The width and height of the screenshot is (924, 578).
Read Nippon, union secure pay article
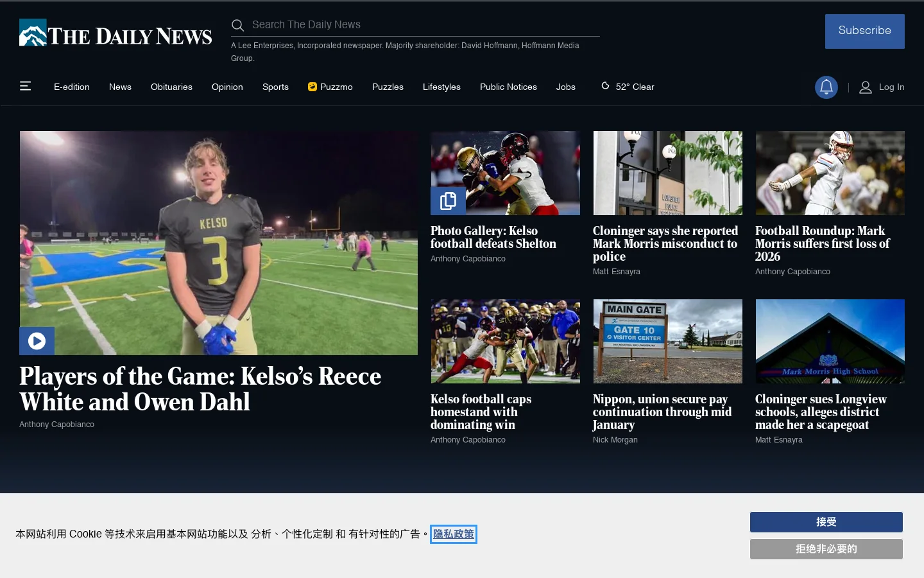pos(662,412)
